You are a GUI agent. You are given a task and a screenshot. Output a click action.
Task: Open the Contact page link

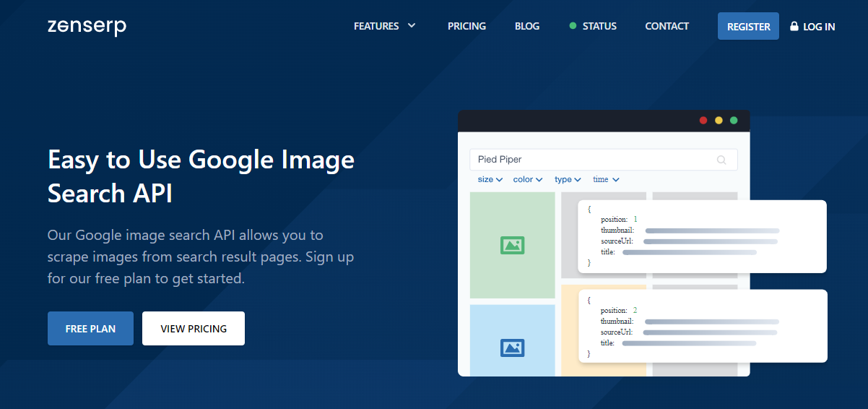click(667, 26)
